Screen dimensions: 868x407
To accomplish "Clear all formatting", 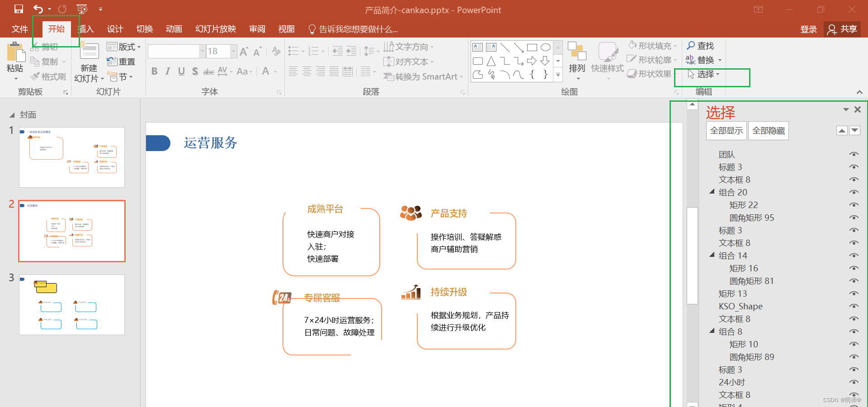I will pos(276,52).
